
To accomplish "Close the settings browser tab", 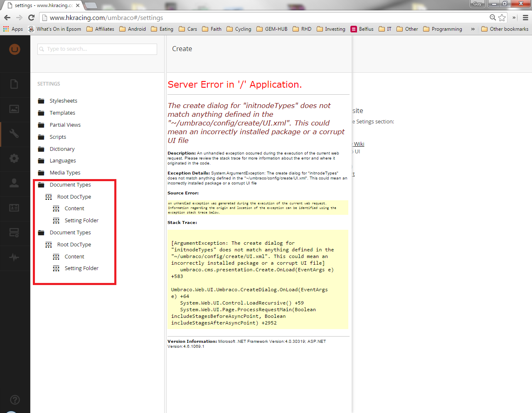I will pyautogui.click(x=78, y=5).
